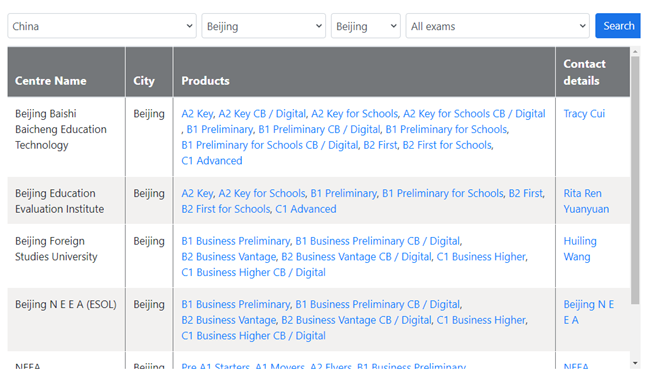Expand the All exams dropdown
650x387 pixels.
point(497,26)
